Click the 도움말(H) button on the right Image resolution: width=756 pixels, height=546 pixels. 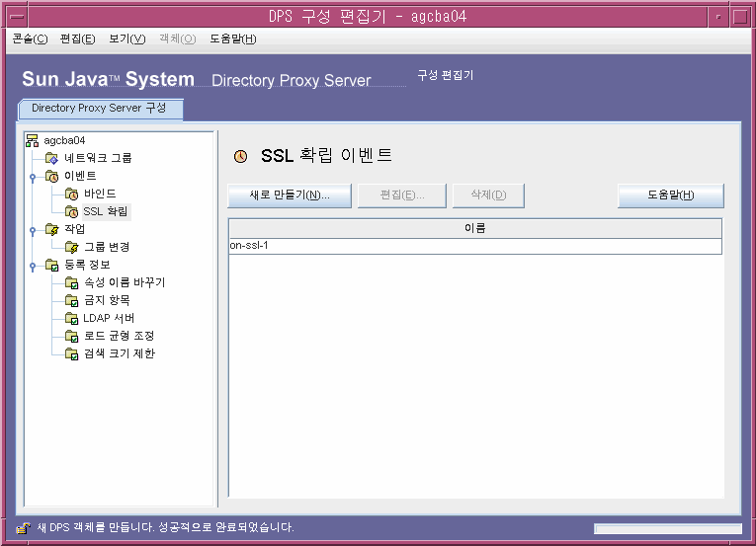671,195
